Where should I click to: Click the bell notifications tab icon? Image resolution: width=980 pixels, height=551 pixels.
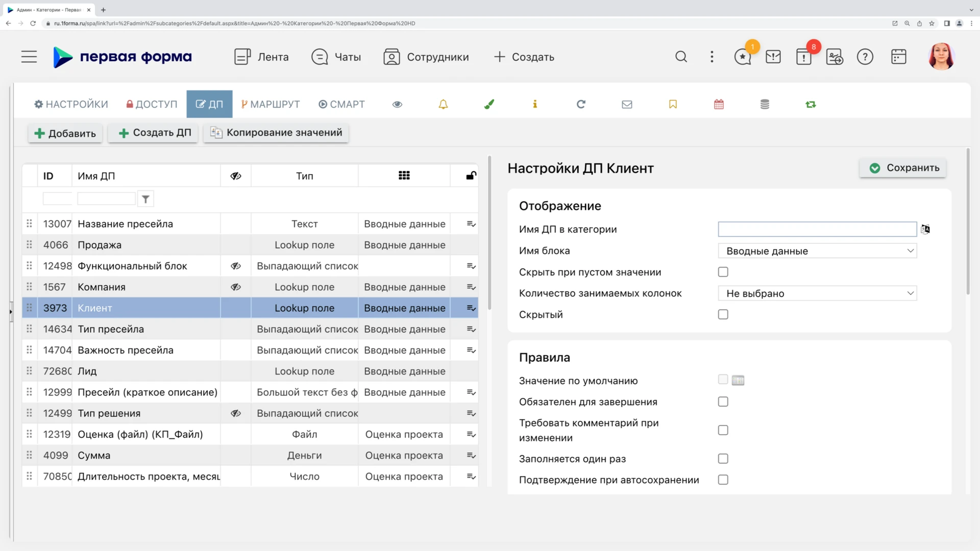coord(443,104)
